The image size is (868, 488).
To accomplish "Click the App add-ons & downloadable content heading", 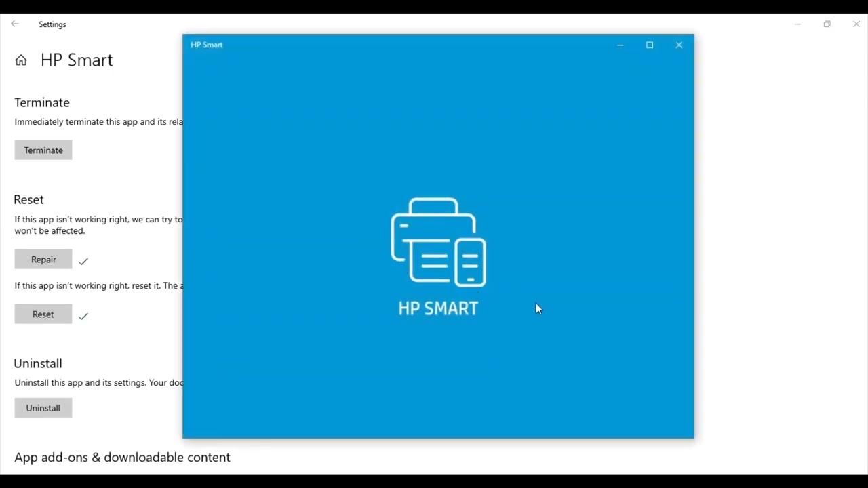I will click(122, 457).
